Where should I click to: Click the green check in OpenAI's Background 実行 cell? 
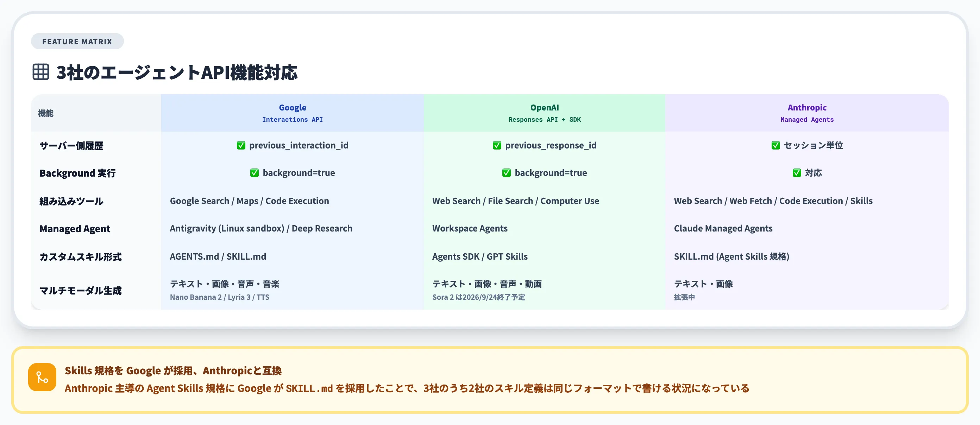pyautogui.click(x=506, y=173)
